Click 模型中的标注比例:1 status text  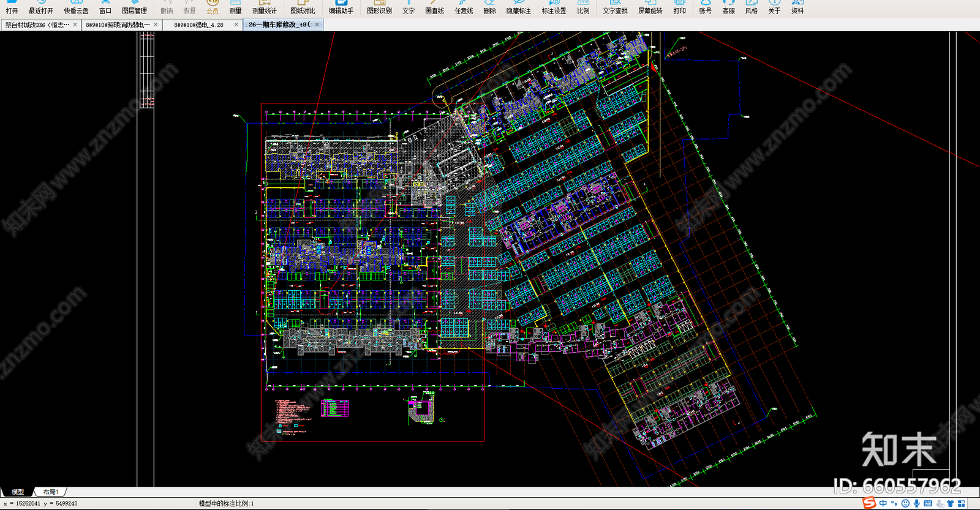(x=226, y=503)
